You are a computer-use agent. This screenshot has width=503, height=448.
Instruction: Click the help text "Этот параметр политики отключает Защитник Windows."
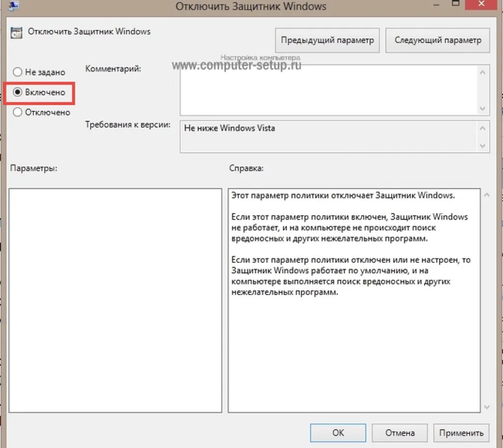343,195
